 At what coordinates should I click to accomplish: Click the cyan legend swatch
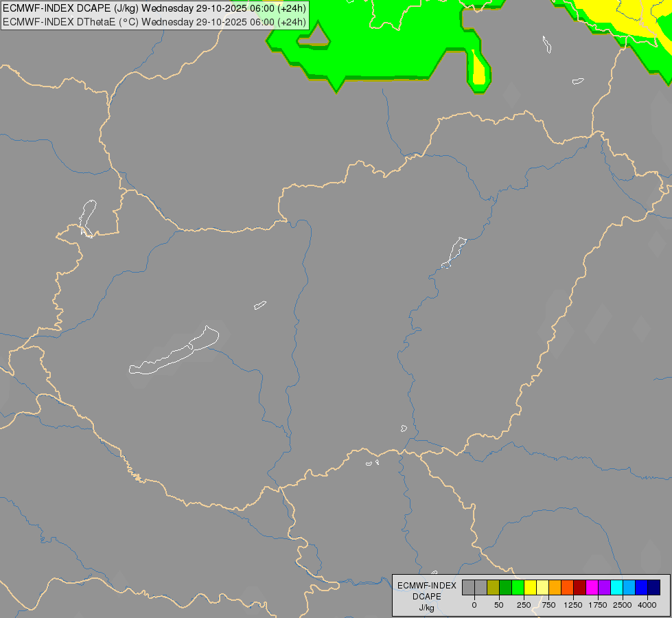[x=616, y=588]
